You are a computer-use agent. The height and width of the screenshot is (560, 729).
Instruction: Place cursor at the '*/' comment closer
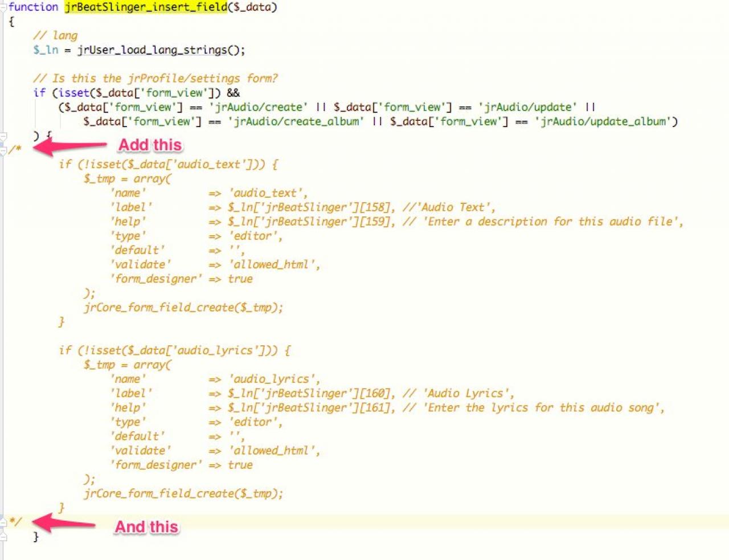(x=15, y=521)
